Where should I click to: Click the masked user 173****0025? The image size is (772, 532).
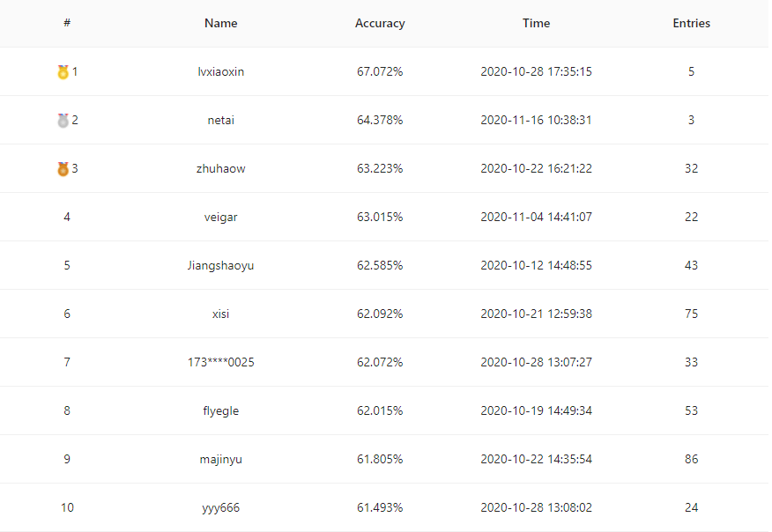(221, 363)
